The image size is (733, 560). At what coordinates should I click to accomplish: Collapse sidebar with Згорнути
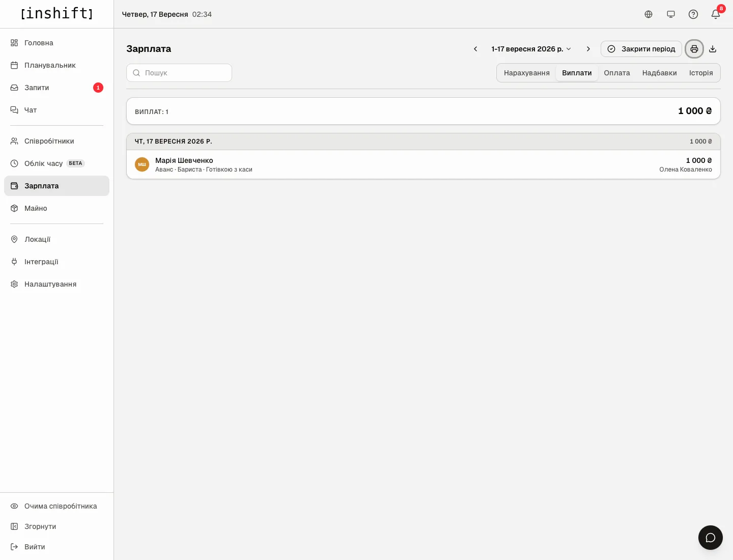pos(57,526)
